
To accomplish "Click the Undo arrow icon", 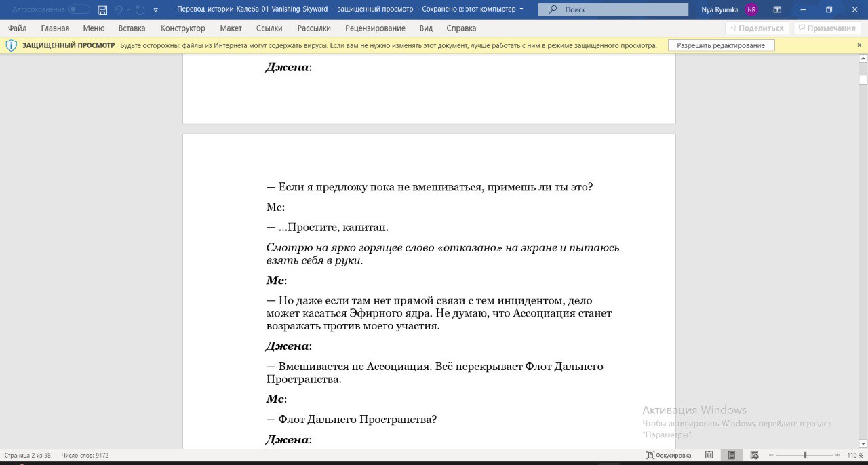I will click(x=119, y=9).
